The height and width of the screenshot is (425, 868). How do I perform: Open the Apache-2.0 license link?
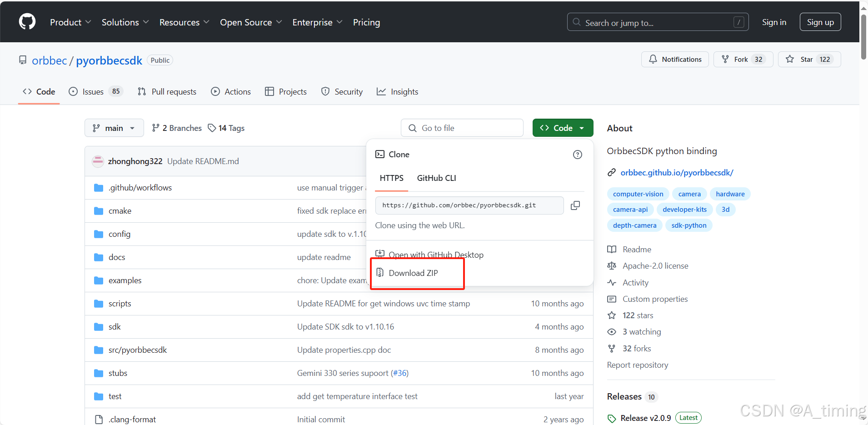tap(655, 266)
